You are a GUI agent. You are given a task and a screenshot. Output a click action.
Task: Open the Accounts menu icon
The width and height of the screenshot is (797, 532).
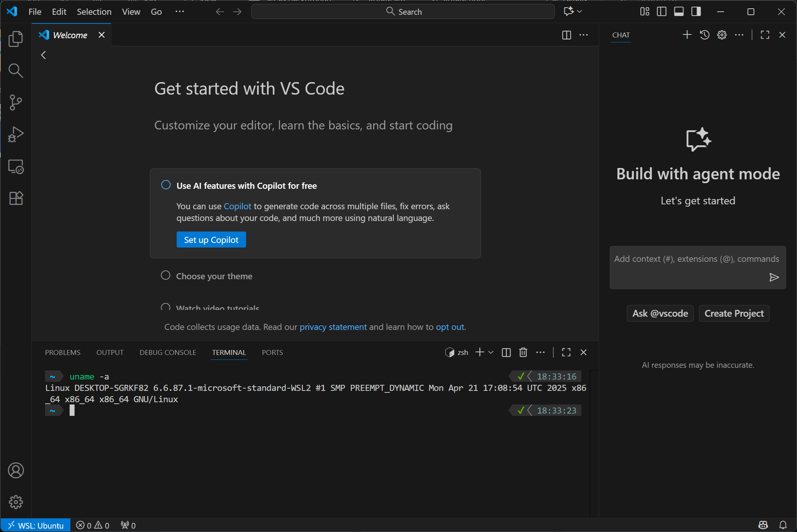click(x=16, y=470)
